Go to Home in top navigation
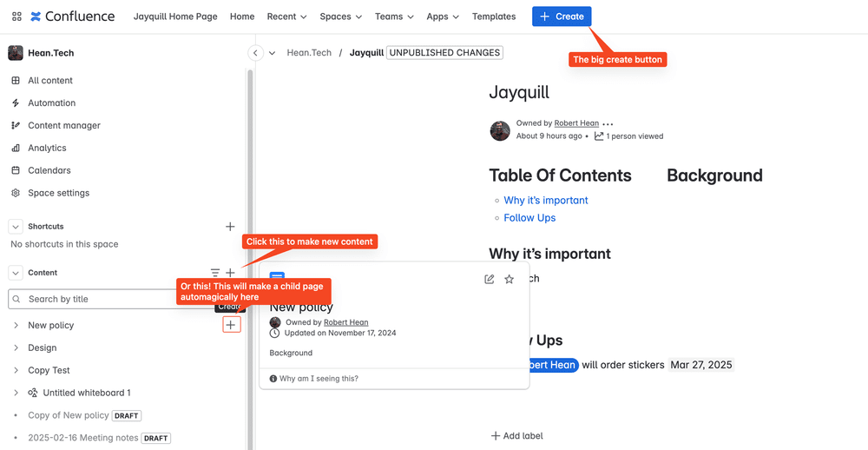This screenshot has width=868, height=450. 242,17
